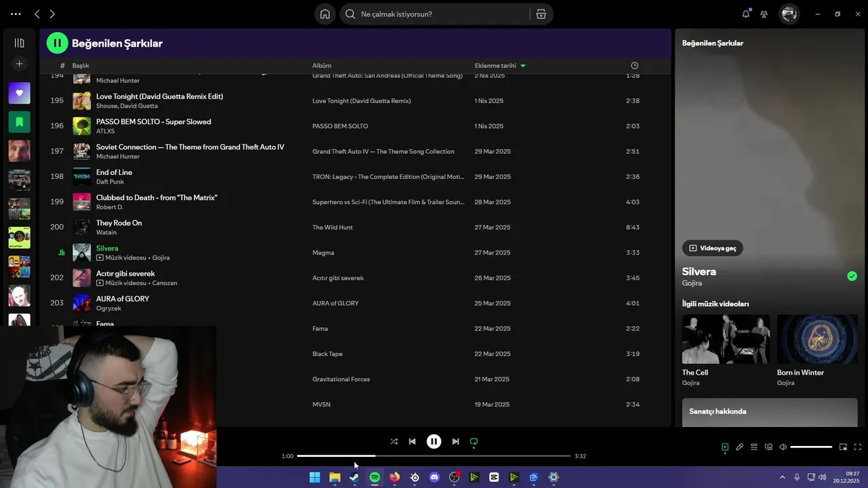Image resolution: width=868 pixels, height=488 pixels.
Task: Go back with the left arrow
Action: (37, 14)
